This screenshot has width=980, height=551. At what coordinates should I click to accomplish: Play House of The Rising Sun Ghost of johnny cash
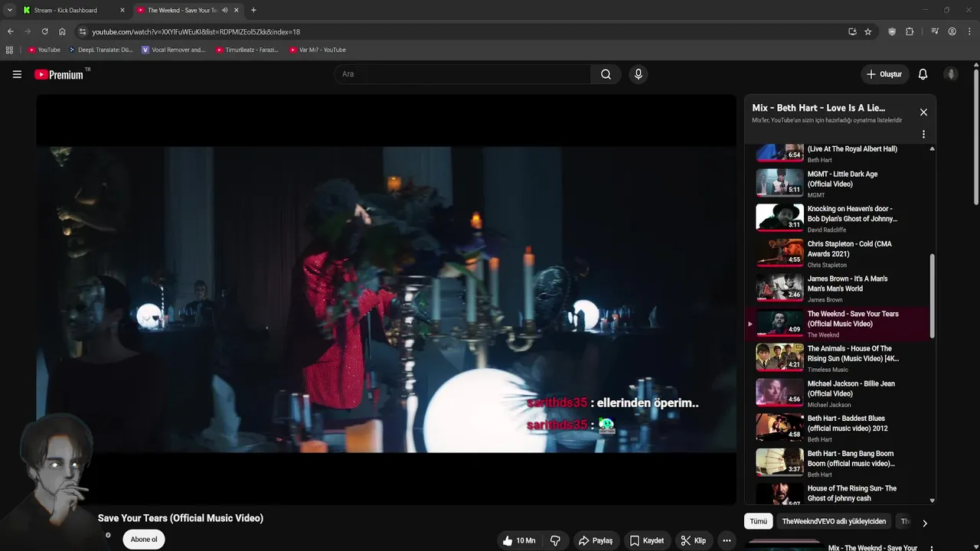838,494
